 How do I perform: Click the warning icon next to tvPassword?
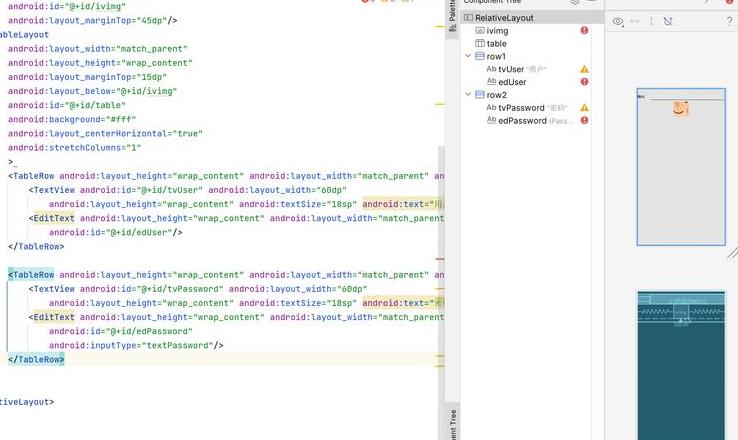pos(584,108)
